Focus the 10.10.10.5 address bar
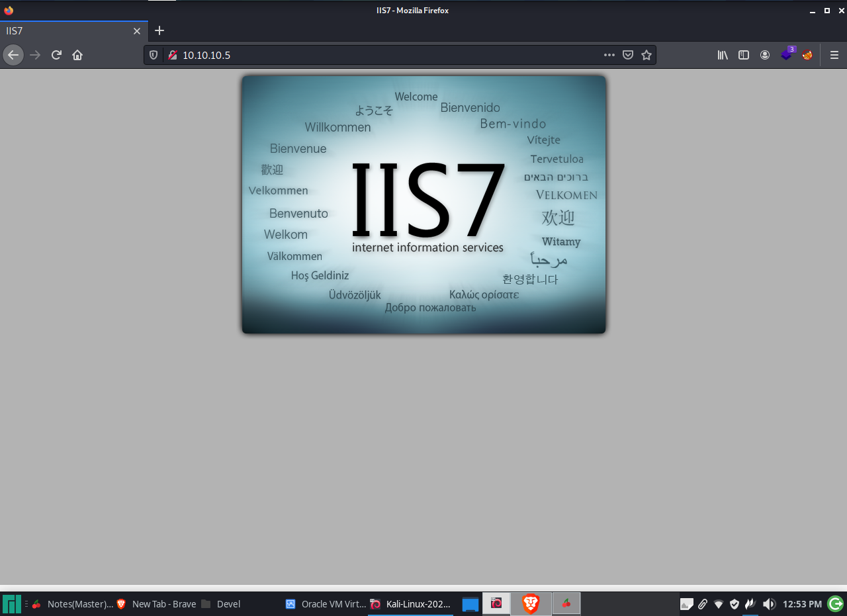This screenshot has width=847, height=616. pos(390,55)
